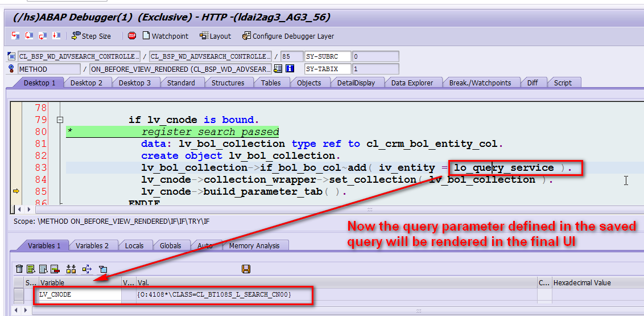This screenshot has width=644, height=316.
Task: Select the LV_CNODE row selector button
Action: click(19, 294)
